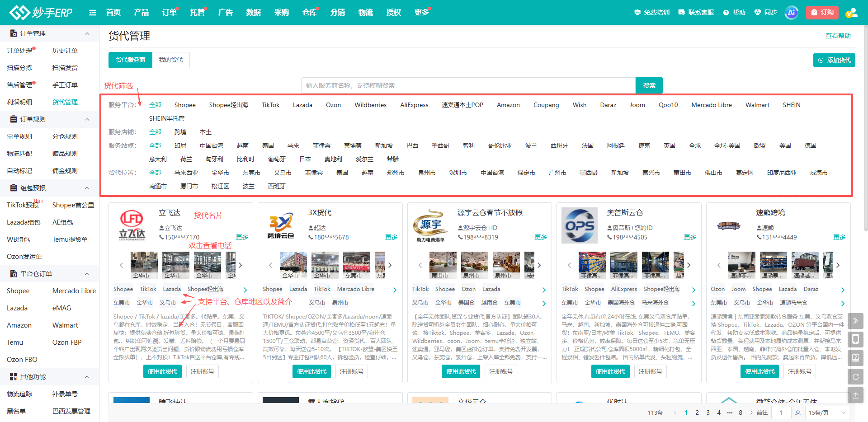The height and width of the screenshot is (422, 868).
Task: Click the 同步 sync icon
Action: tap(758, 13)
